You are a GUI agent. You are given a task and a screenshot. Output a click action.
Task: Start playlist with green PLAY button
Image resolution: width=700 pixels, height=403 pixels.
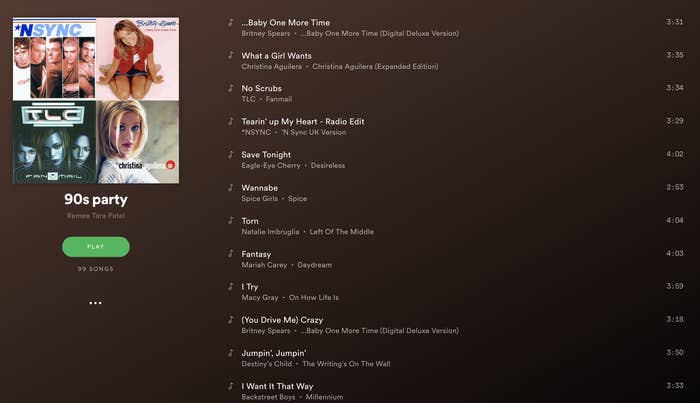(x=96, y=247)
